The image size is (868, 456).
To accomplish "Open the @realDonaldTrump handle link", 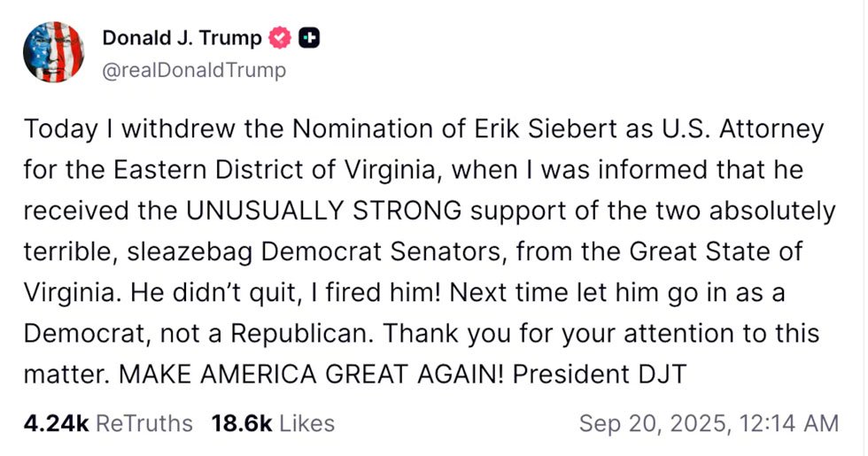I will [194, 70].
